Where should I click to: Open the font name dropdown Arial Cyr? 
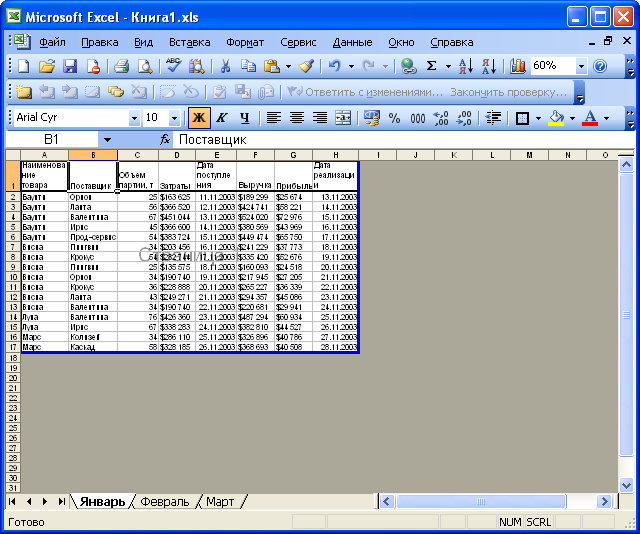[134, 118]
